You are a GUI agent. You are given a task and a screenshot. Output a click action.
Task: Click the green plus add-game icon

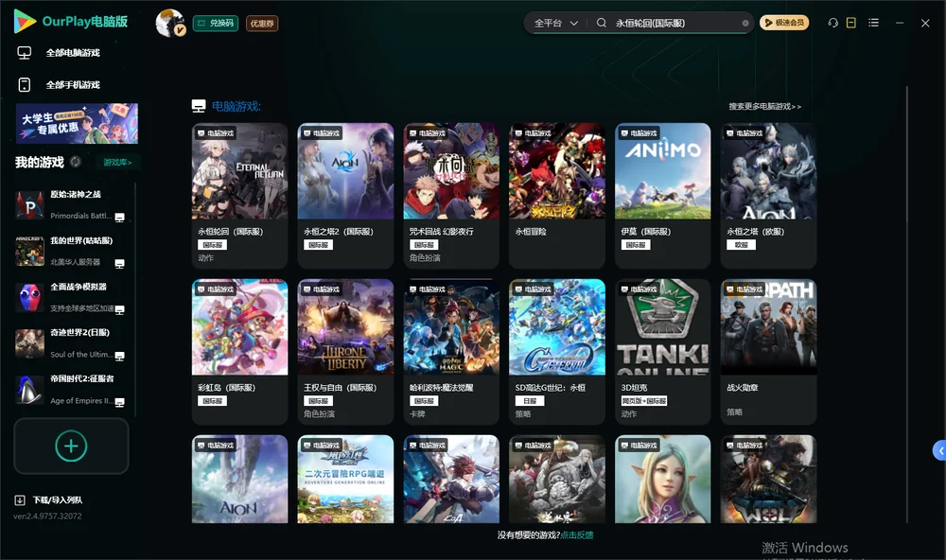coord(71,446)
